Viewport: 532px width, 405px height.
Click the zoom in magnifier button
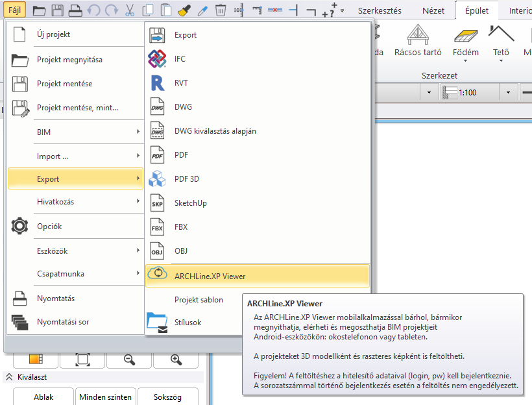(176, 360)
